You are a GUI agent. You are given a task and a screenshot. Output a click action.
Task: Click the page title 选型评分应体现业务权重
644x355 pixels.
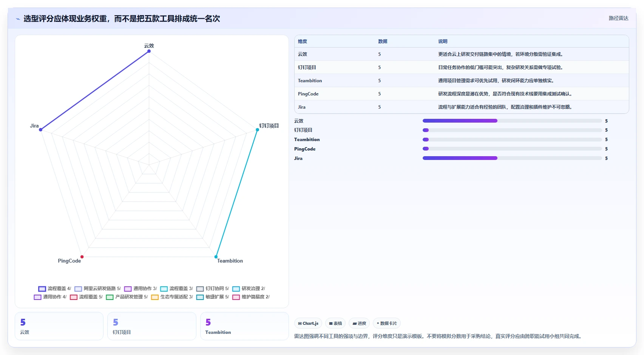coord(122,19)
